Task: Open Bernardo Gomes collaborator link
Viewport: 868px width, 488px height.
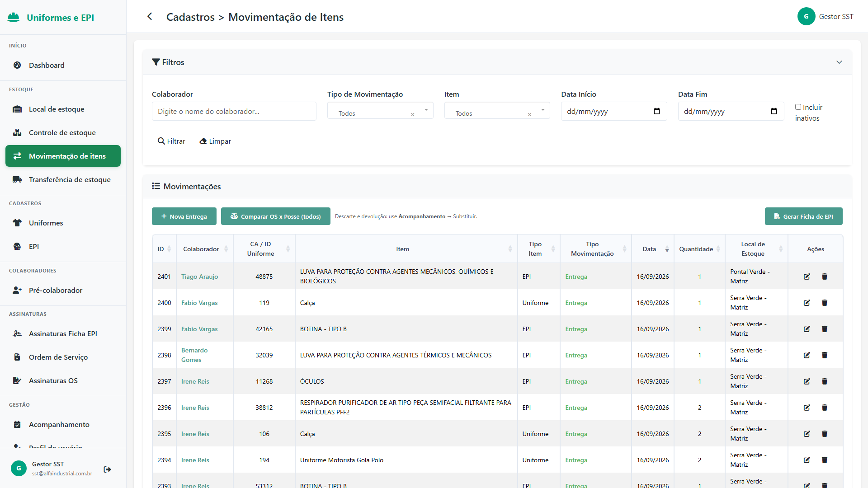Action: click(194, 355)
